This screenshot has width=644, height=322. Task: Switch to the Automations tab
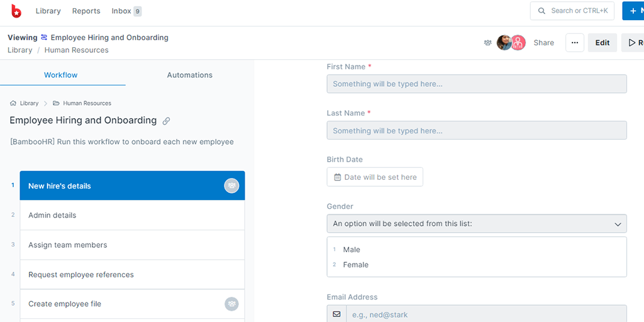point(190,75)
